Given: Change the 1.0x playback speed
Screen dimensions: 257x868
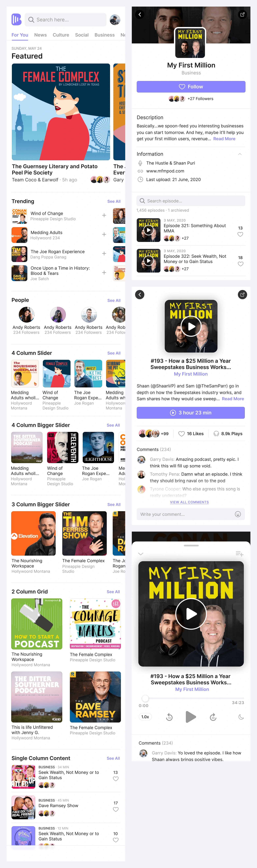Looking at the screenshot, I should pos(145,717).
